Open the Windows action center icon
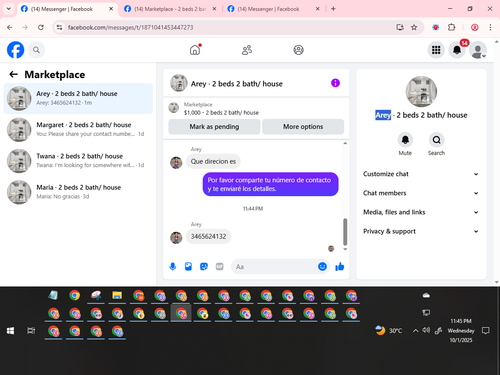The image size is (500, 375). point(486,331)
